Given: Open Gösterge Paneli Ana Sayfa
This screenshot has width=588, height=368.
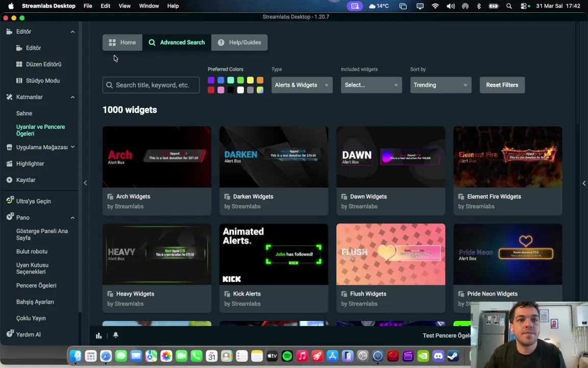Looking at the screenshot, I should (x=42, y=234).
